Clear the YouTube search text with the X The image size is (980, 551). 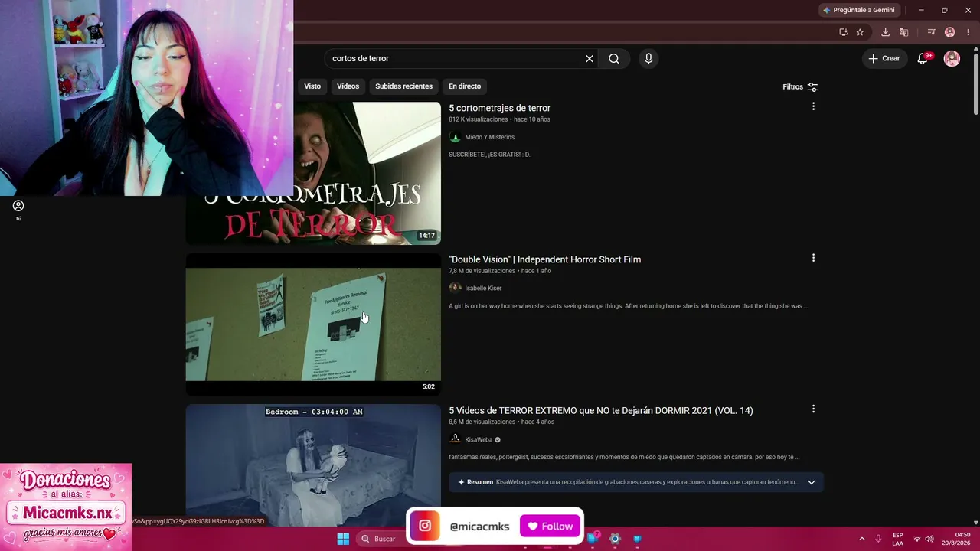(590, 59)
